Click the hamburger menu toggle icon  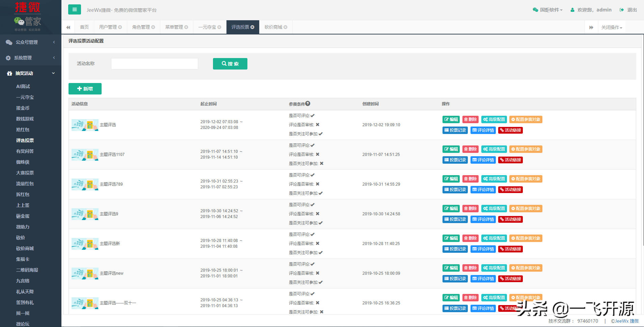[x=74, y=9]
